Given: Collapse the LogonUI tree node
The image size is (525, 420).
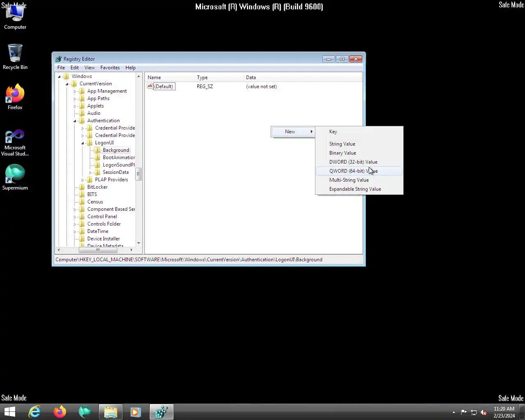Looking at the screenshot, I should [x=82, y=143].
